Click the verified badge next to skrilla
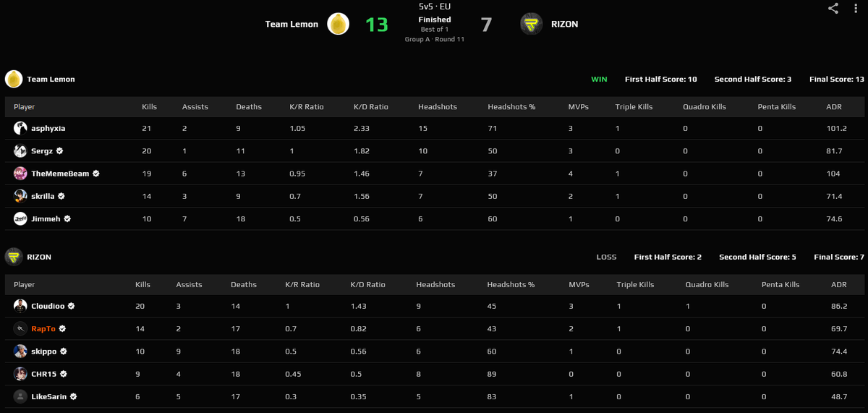Image resolution: width=868 pixels, height=413 pixels. click(x=61, y=196)
